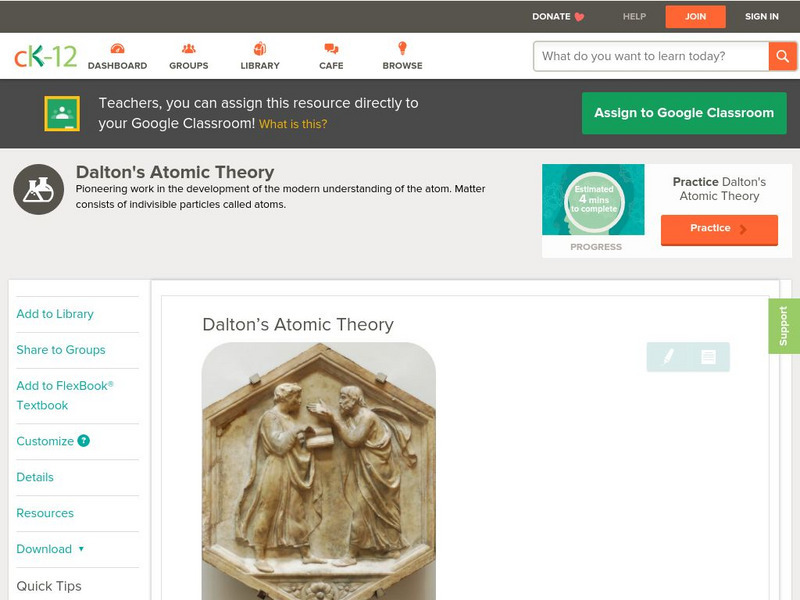Click the Sign In menu item
The width and height of the screenshot is (800, 600).
tap(762, 16)
